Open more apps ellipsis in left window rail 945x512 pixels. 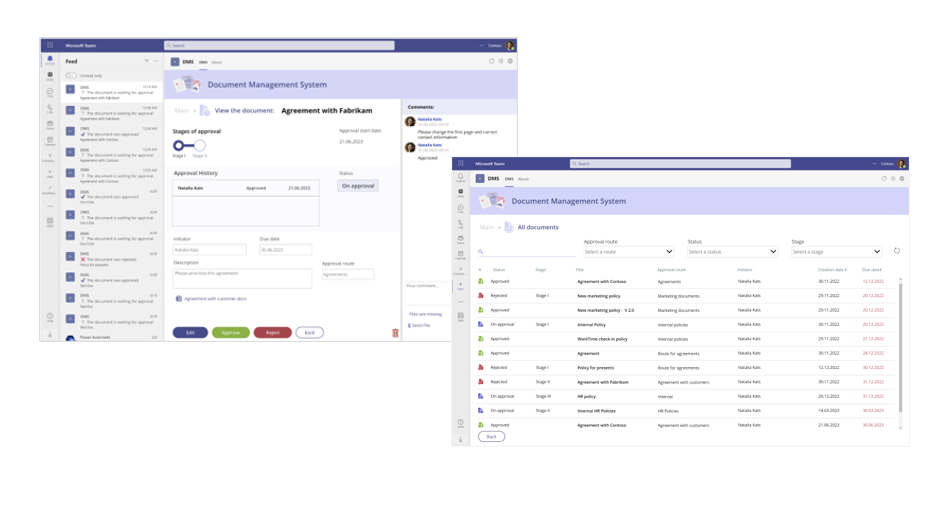coord(49,206)
